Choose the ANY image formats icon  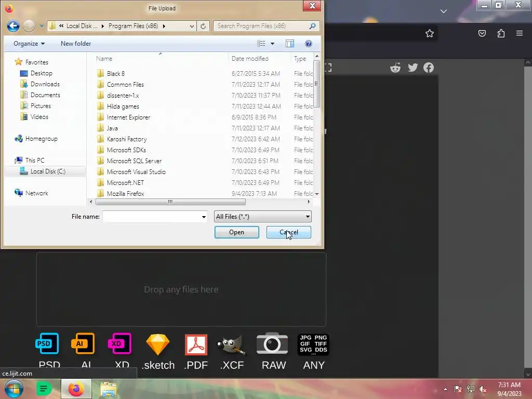[313, 344]
